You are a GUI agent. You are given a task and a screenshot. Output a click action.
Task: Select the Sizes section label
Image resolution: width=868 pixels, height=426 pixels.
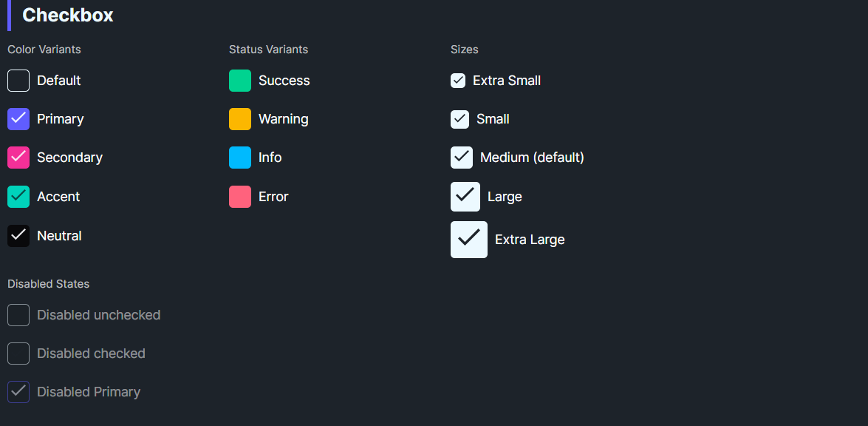464,49
